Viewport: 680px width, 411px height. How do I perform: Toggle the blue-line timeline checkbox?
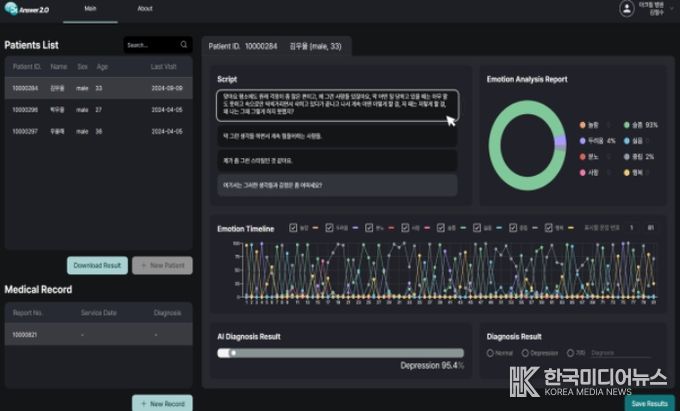click(x=477, y=228)
